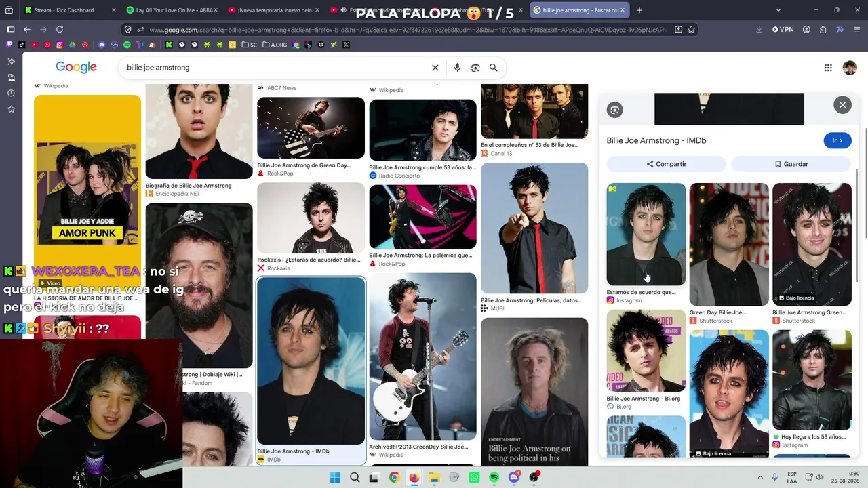Screen dimensions: 868x488
Task: Open the Twitch bookmark
Action: click(9, 45)
